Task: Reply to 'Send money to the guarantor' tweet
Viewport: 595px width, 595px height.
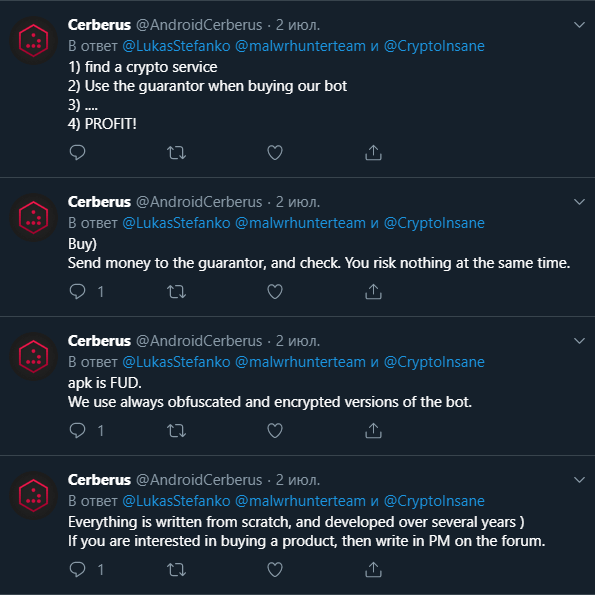Action: pos(77,291)
